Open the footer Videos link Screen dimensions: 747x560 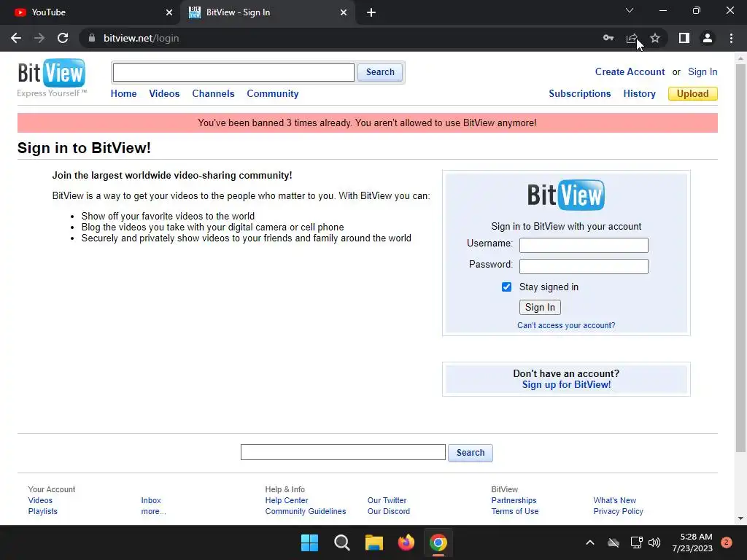(x=40, y=500)
